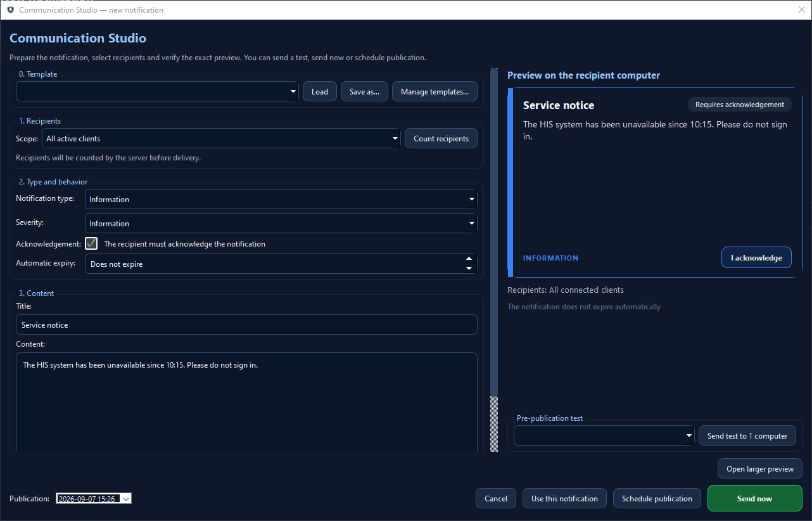Click Preview on the recipient computer heading
This screenshot has width=812, height=521.
[583, 75]
